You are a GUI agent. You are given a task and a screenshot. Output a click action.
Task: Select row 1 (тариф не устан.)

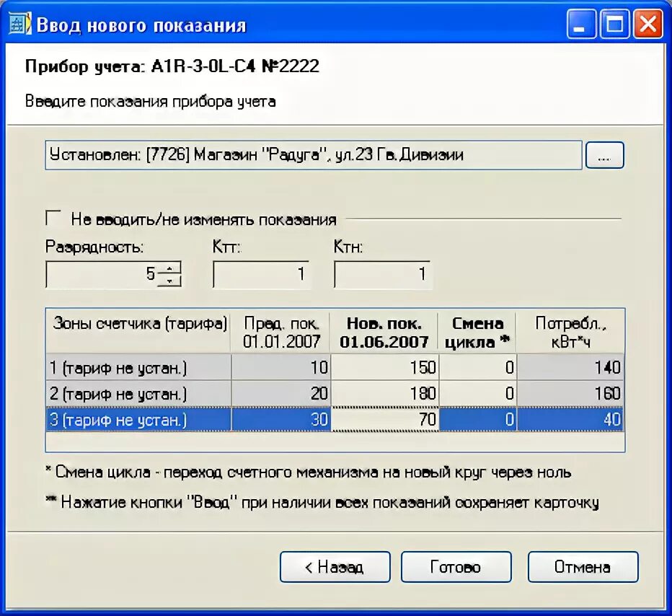[x=138, y=367]
